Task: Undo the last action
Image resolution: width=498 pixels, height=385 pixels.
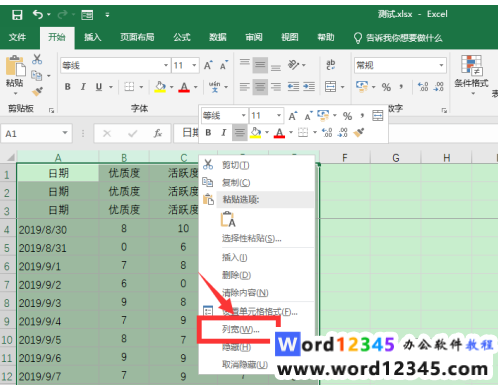Action: (x=38, y=14)
